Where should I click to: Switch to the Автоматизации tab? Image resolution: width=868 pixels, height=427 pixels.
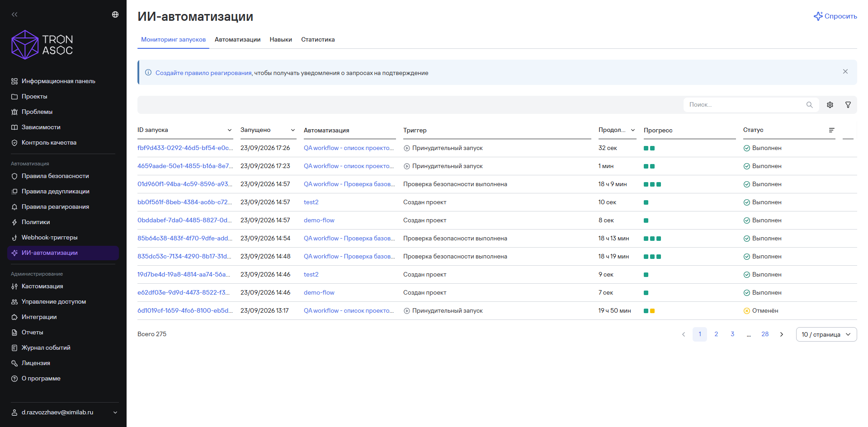238,40
